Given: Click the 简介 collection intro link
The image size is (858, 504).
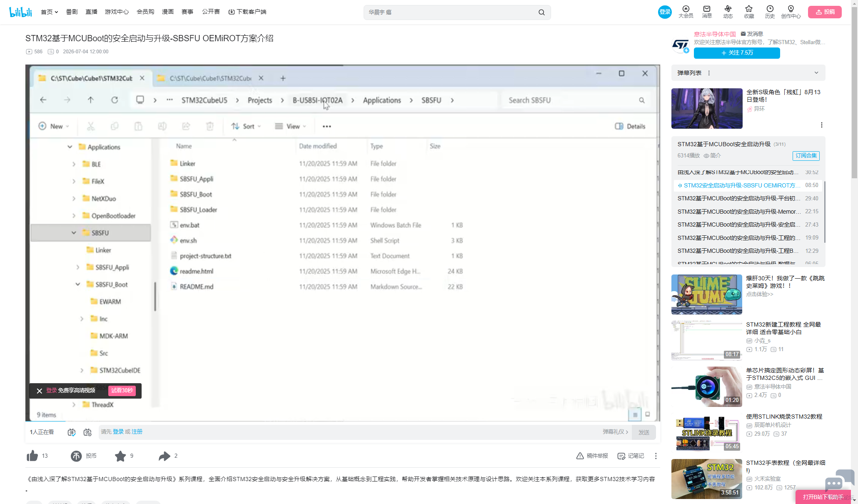Looking at the screenshot, I should point(712,156).
